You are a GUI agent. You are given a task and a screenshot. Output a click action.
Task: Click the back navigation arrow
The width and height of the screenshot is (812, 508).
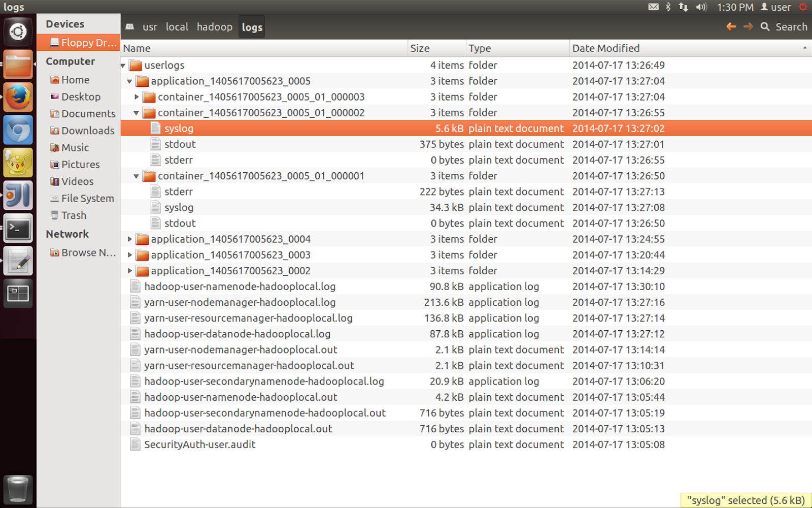[x=731, y=27]
